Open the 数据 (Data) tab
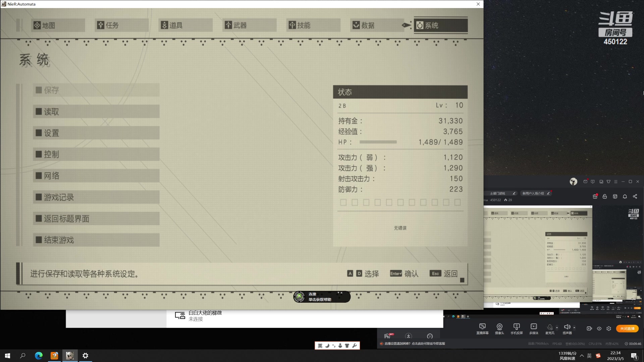The width and height of the screenshot is (644, 362). [377, 25]
